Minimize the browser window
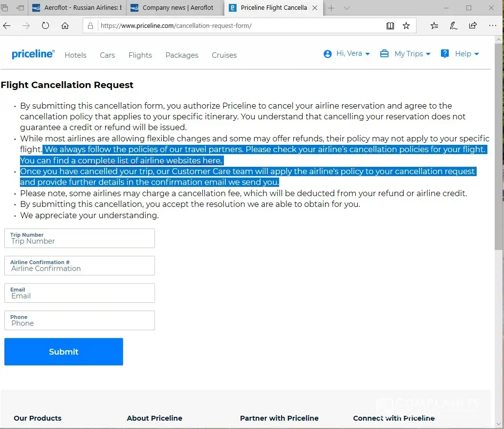504x429 pixels. click(446, 8)
